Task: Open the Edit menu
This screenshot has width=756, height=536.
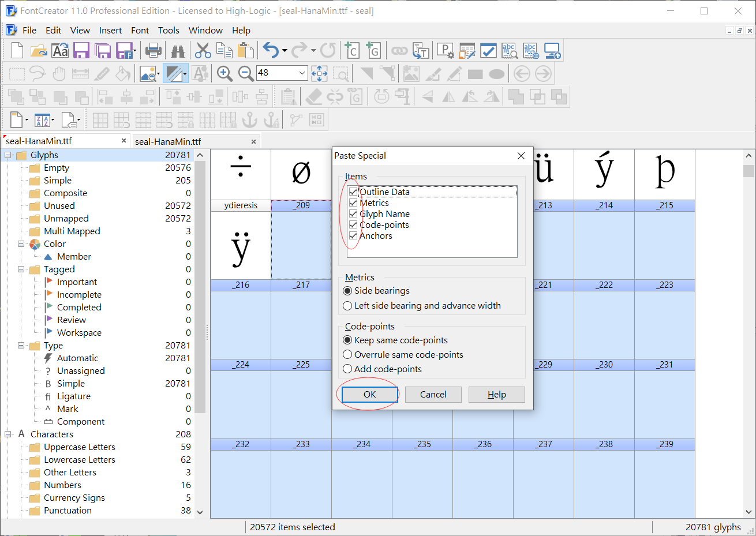Action: pos(54,31)
